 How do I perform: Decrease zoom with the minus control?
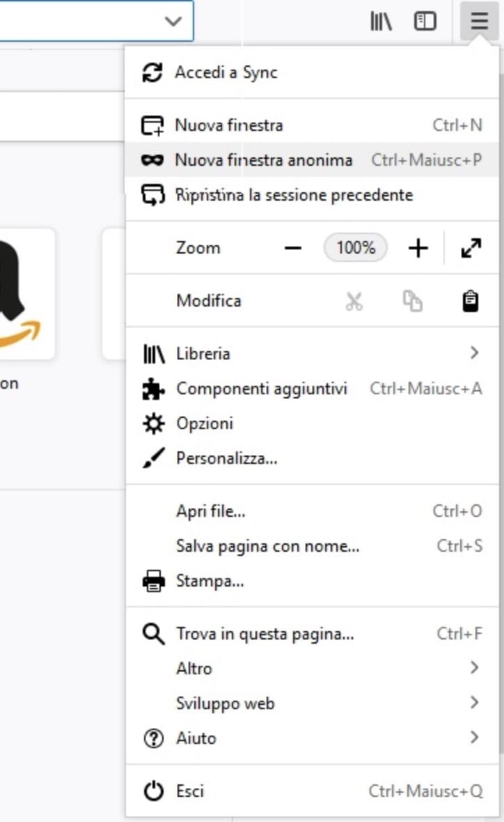pos(293,248)
